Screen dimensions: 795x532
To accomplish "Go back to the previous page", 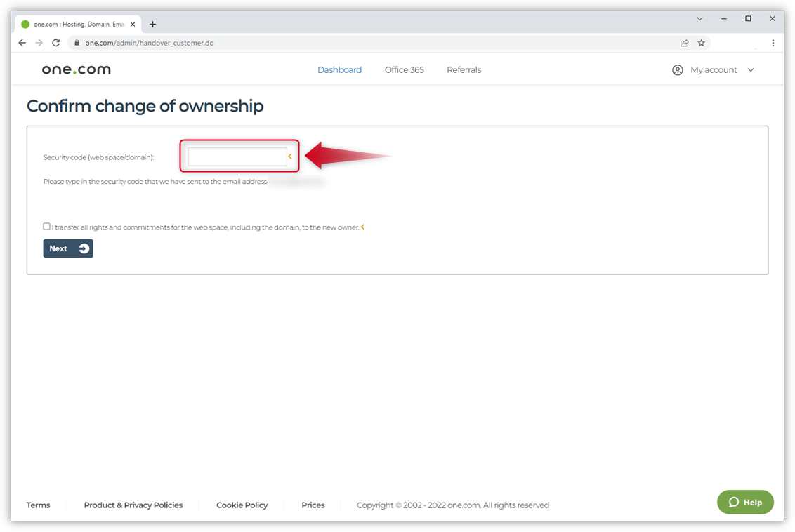I will 22,43.
